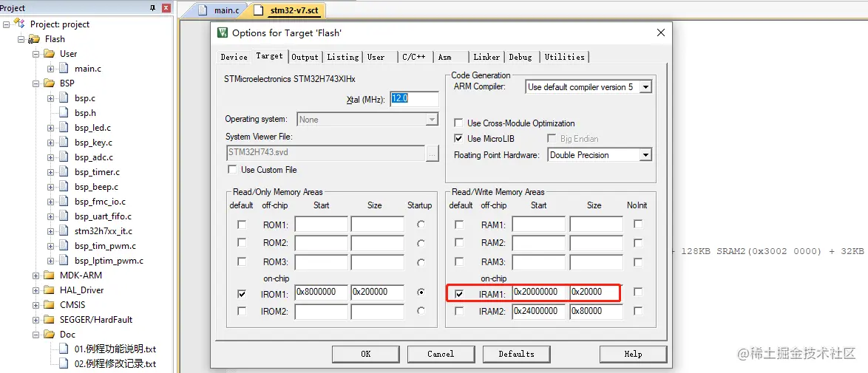This screenshot has height=373, width=868.
Task: Click the Defaults button
Action: [517, 354]
